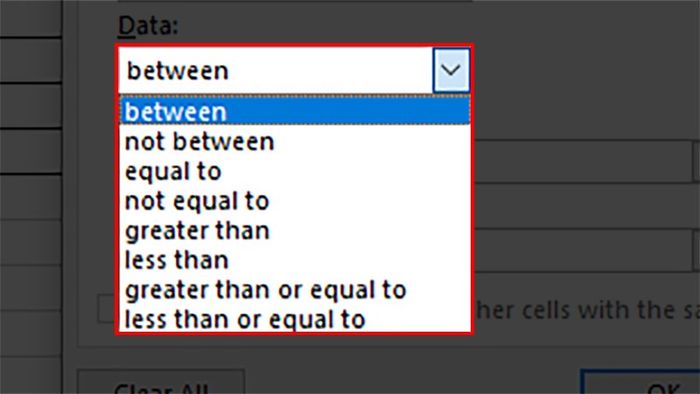Focus the lower value input field behind the list
Image resolution: width=700 pixels, height=394 pixels.
pyautogui.click(x=582, y=250)
